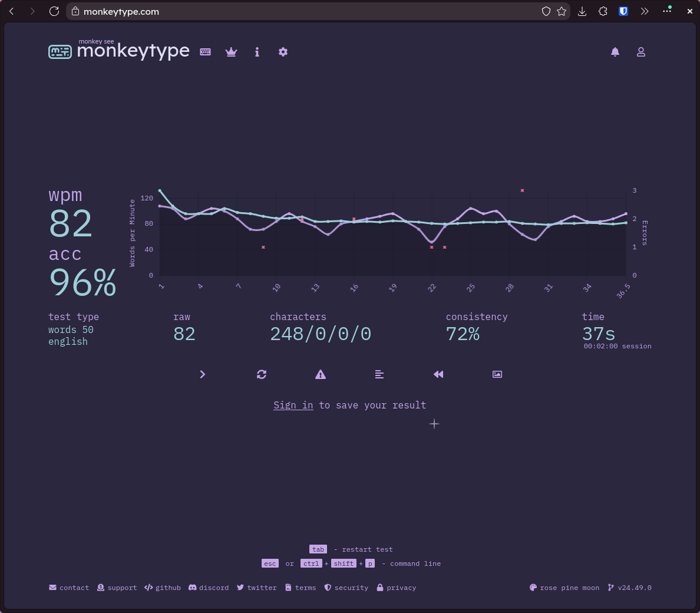Toggle the words history list icon
The height and width of the screenshot is (613, 700).
pos(379,374)
